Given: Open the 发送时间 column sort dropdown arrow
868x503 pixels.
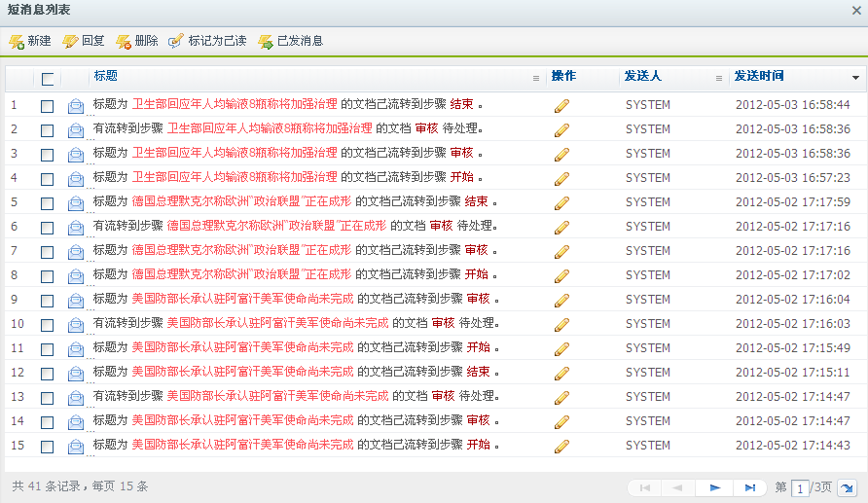Looking at the screenshot, I should 855,78.
